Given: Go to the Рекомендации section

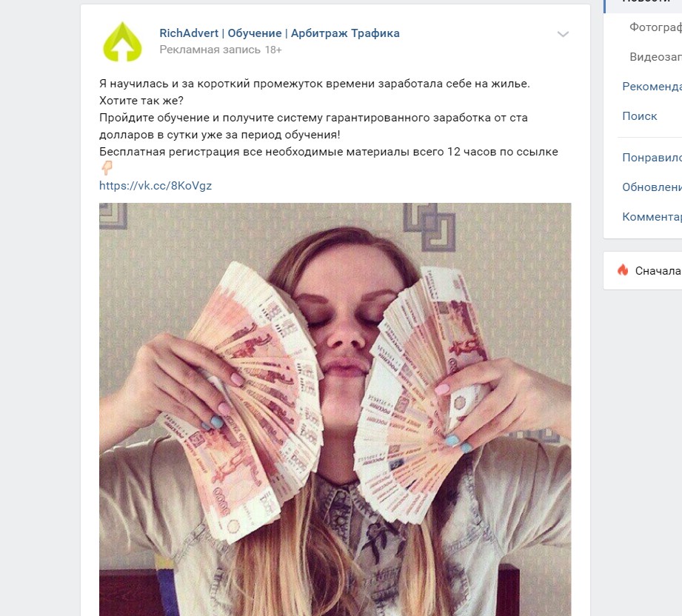Looking at the screenshot, I should [x=652, y=87].
